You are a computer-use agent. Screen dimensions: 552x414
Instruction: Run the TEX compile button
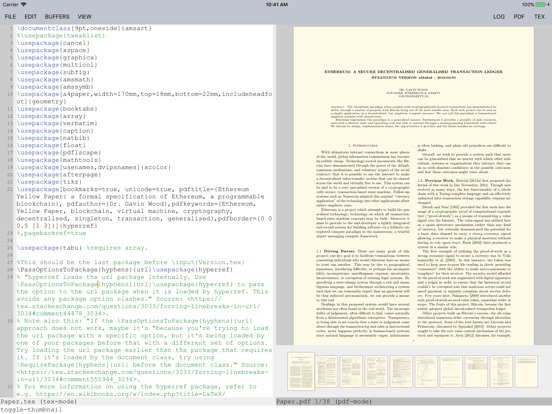pyautogui.click(x=539, y=17)
